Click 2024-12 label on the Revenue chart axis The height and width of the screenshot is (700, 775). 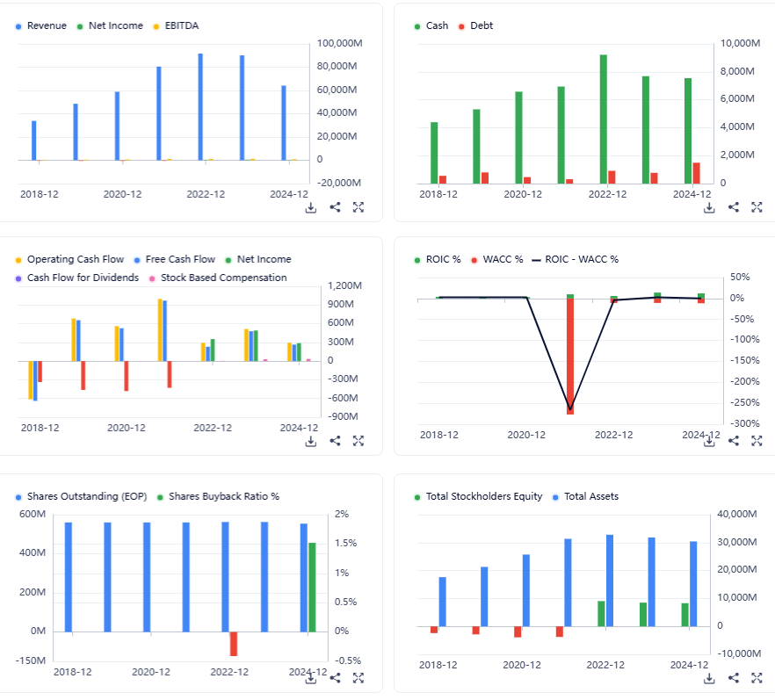tap(288, 195)
